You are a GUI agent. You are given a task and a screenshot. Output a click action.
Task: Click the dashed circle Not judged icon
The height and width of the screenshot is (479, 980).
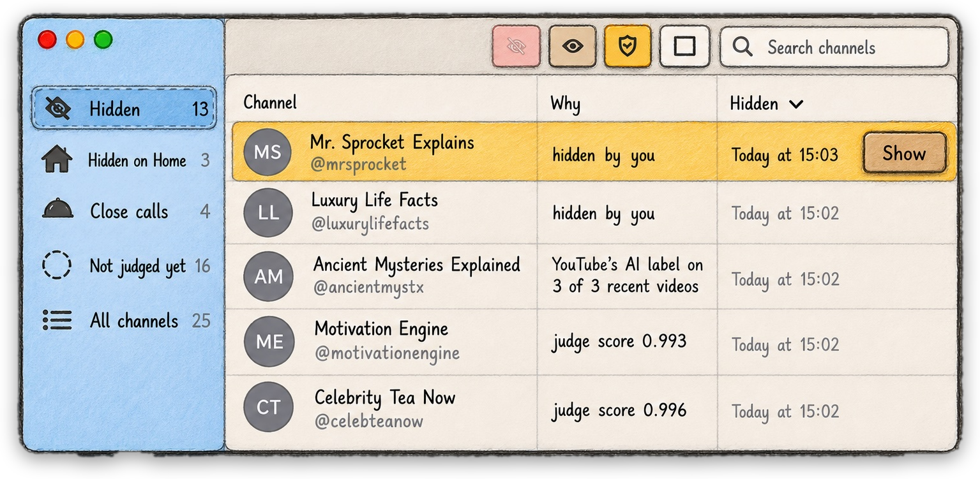tap(57, 265)
